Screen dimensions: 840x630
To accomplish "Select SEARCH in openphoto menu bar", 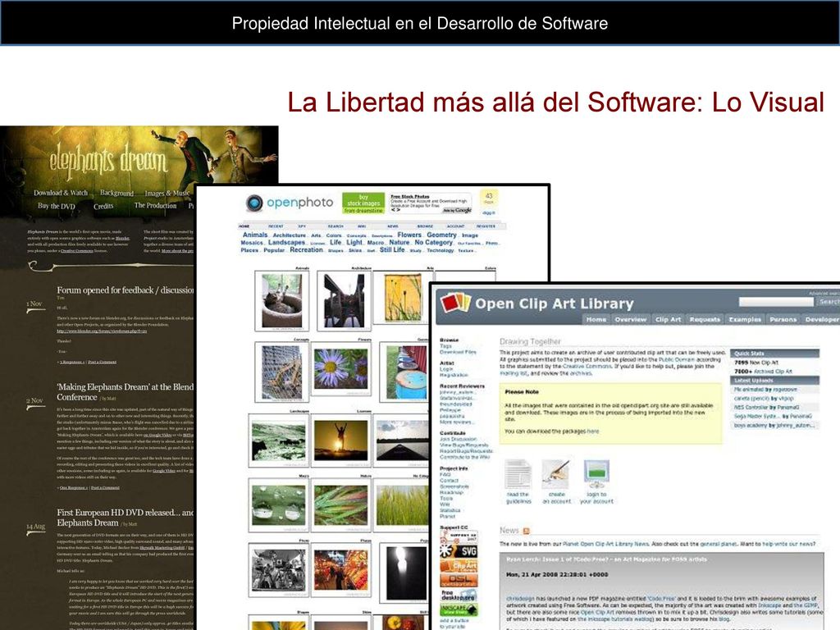I will [336, 226].
